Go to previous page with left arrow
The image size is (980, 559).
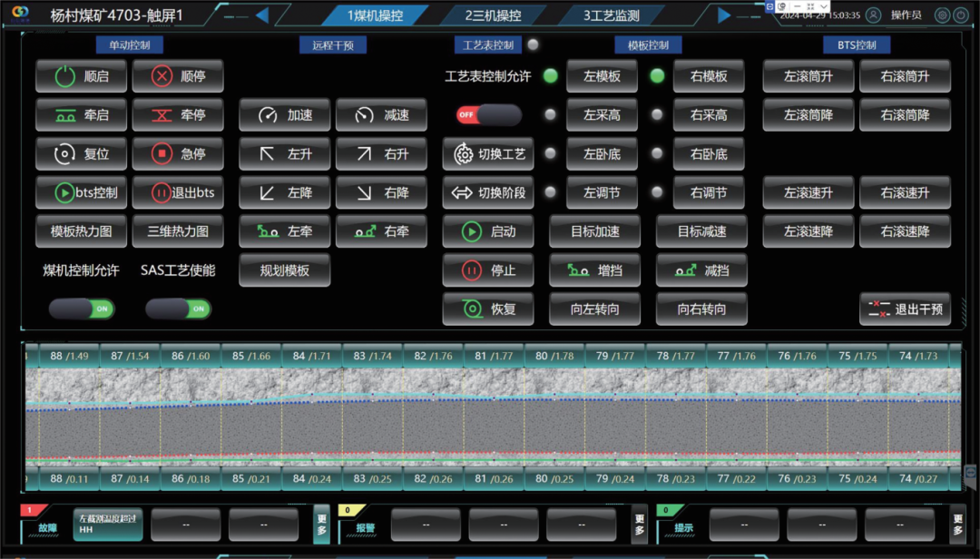pyautogui.click(x=262, y=15)
